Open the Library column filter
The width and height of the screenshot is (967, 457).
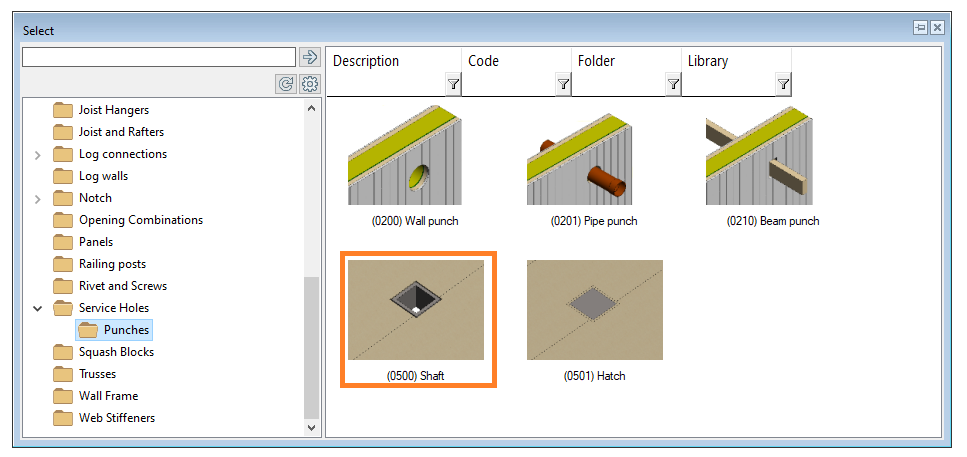[783, 84]
